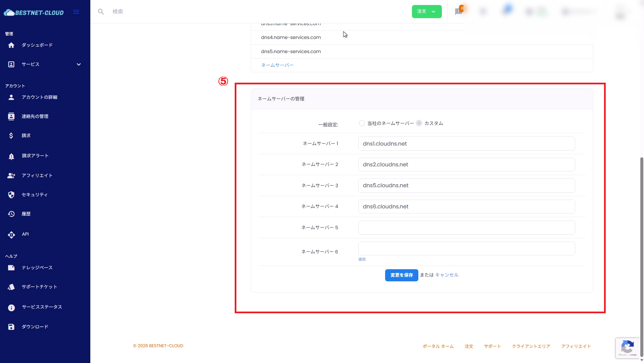
Task: Open the green 注文 dropdown button
Action: point(426,11)
